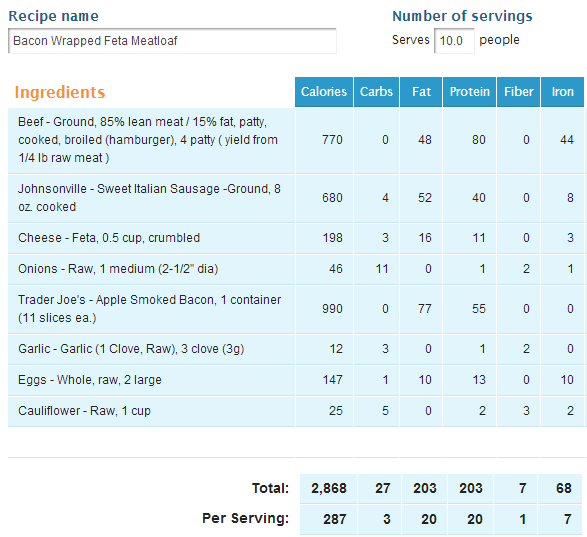Select the Calories column header

pos(324,92)
